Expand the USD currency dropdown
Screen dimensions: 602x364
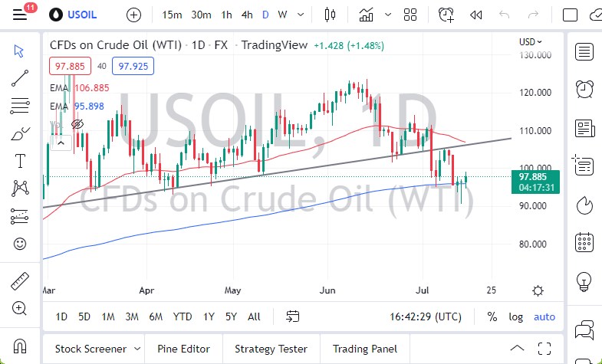(530, 42)
